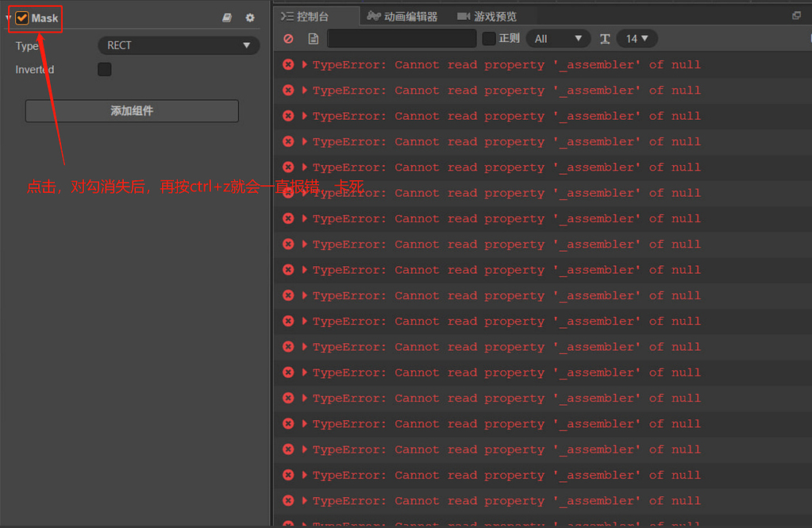
Task: Clear the console error log
Action: (x=287, y=38)
